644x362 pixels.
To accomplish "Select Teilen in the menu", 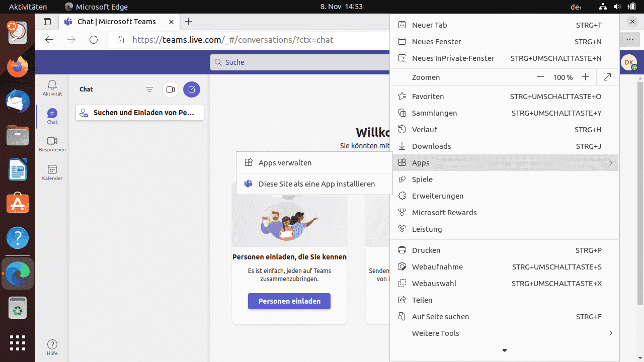I will (x=504, y=300).
